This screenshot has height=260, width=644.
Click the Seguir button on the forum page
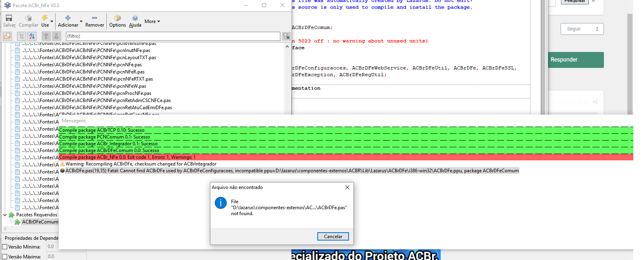pos(582,29)
